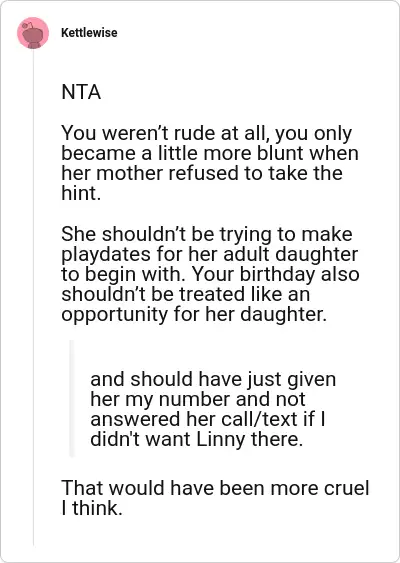Click the quoted line "her my number and not"
The width and height of the screenshot is (400, 563).
[198, 399]
